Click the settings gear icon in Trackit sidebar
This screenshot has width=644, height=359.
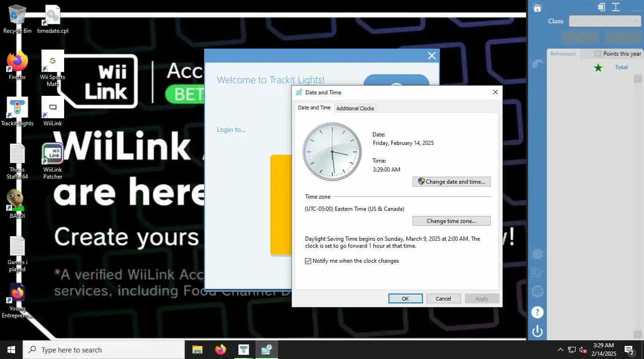[537, 254]
